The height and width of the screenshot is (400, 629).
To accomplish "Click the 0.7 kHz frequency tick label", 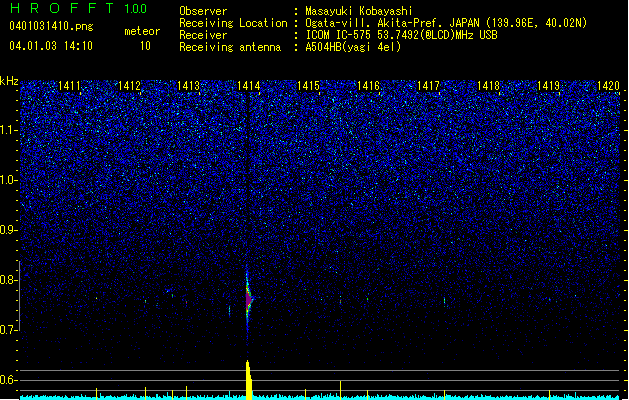I will (8, 330).
